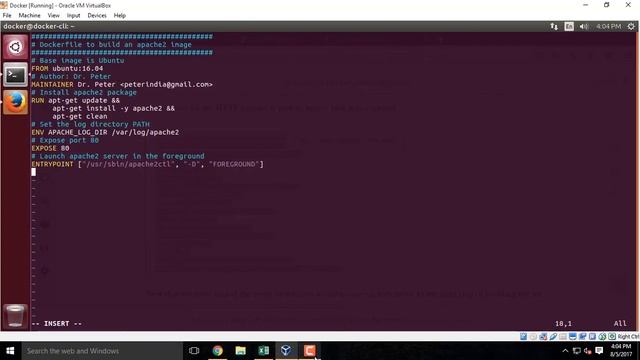Expand the hidden system tray icons
This screenshot has height=360, width=640.
coord(565,351)
